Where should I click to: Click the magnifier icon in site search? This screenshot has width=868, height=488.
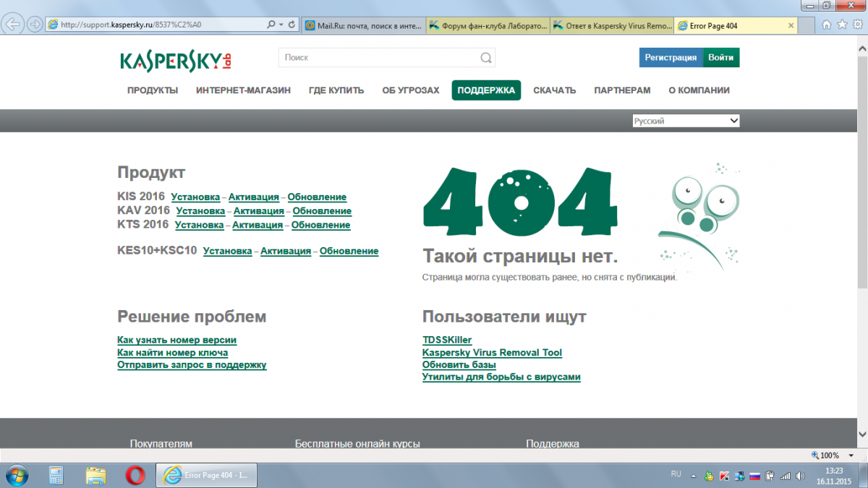pos(486,58)
